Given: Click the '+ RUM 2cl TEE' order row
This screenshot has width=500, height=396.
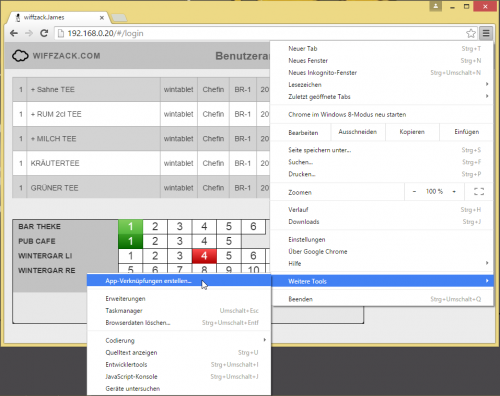Looking at the screenshot, I should pyautogui.click(x=141, y=114).
